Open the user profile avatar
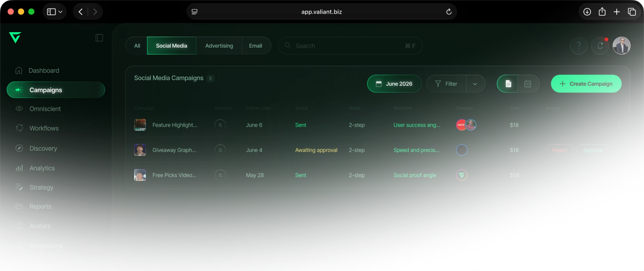Screen dimensions: 644x271 click(622, 46)
